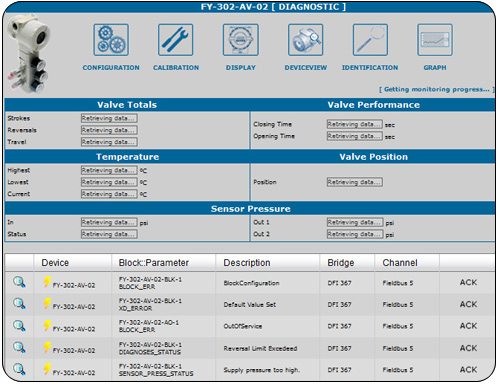Screen dimensions: 500x387
Task: Inspect OutOfService alarm with magnifier icon
Action: [19, 326]
